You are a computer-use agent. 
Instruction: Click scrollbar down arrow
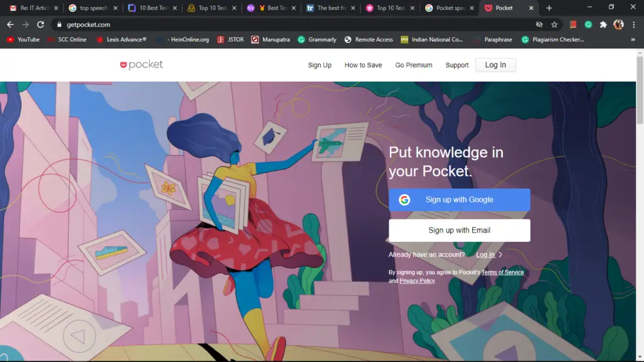coord(640,358)
